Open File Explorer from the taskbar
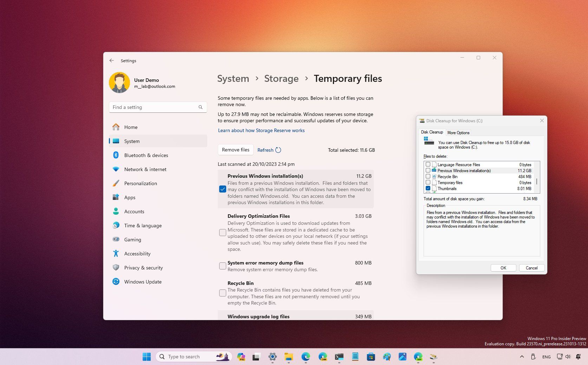This screenshot has height=365, width=588. click(x=289, y=357)
